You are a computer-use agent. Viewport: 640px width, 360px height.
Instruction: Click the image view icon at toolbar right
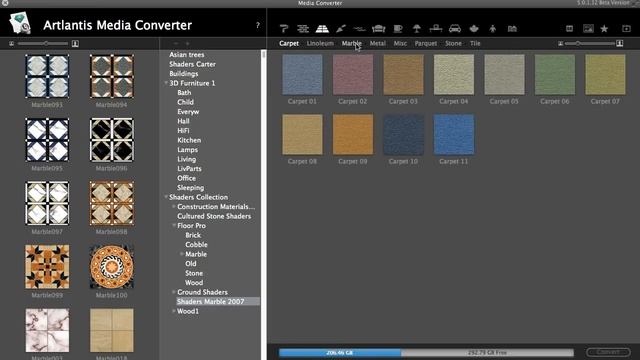click(588, 29)
